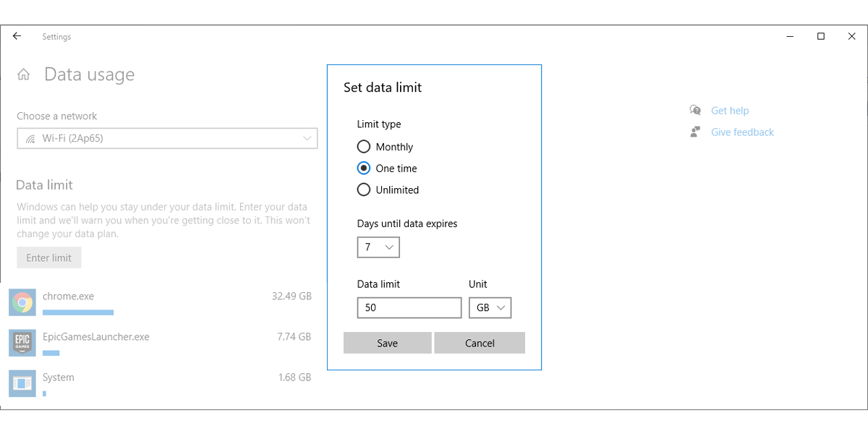The width and height of the screenshot is (868, 434).
Task: Select the Unlimited limit type
Action: coord(363,190)
